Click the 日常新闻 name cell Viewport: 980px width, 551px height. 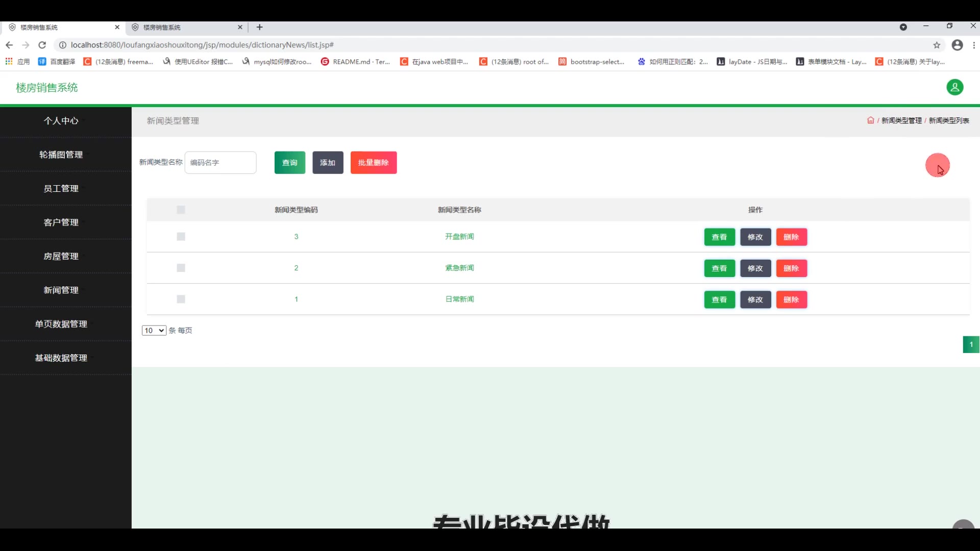459,299
